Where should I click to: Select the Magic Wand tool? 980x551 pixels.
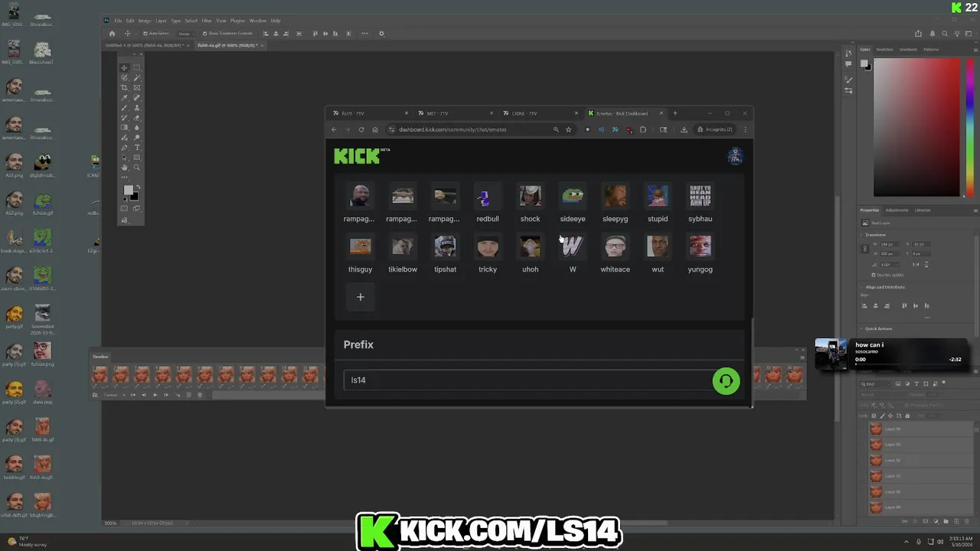pyautogui.click(x=137, y=77)
